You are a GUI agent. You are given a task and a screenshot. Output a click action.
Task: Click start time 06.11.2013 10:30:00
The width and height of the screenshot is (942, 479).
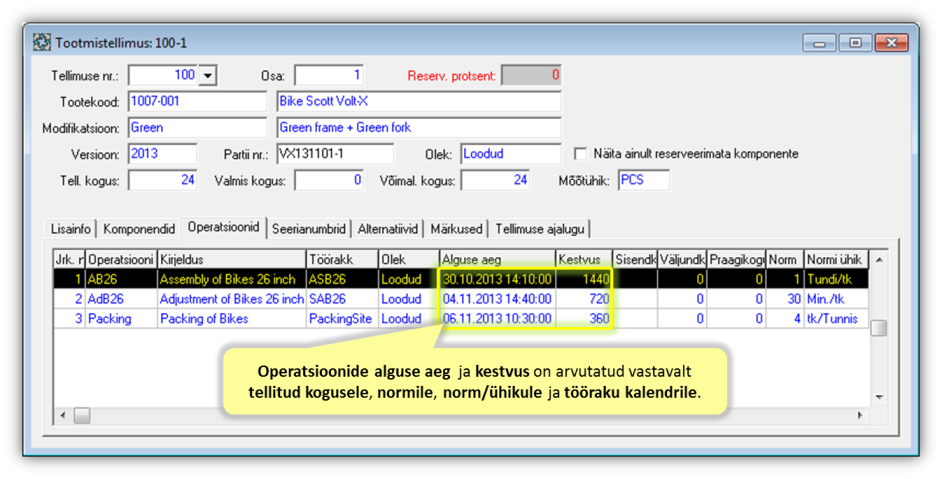click(497, 319)
